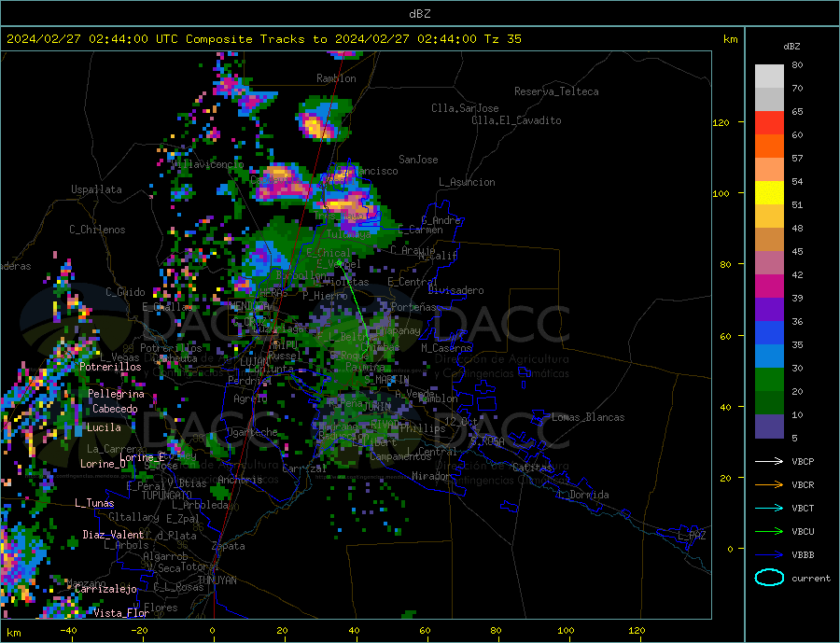840x643 pixels.
Task: Click the 'dBZ' title in top bar
Action: coord(419,14)
